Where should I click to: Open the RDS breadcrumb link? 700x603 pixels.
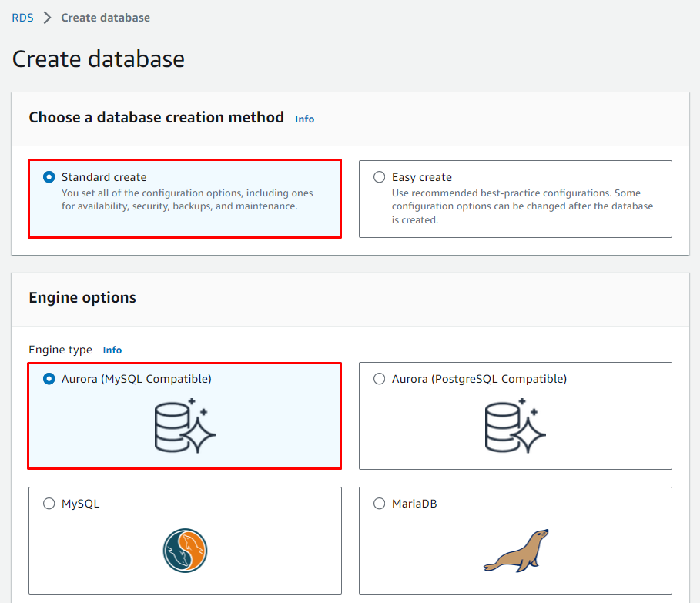(x=22, y=18)
